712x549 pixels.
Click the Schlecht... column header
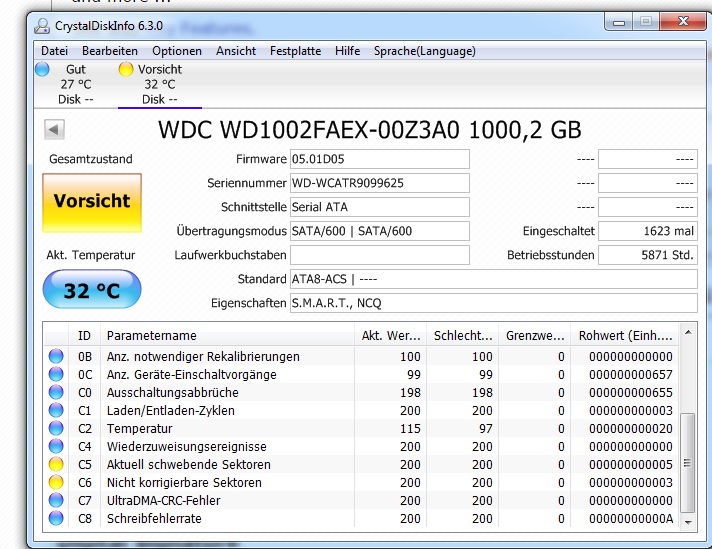click(463, 336)
